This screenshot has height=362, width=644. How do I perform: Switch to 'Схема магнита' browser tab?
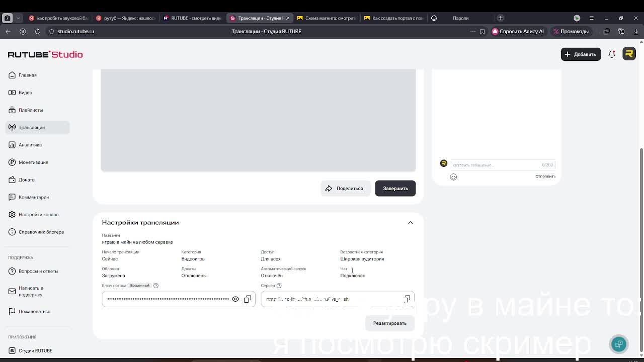coord(327,18)
